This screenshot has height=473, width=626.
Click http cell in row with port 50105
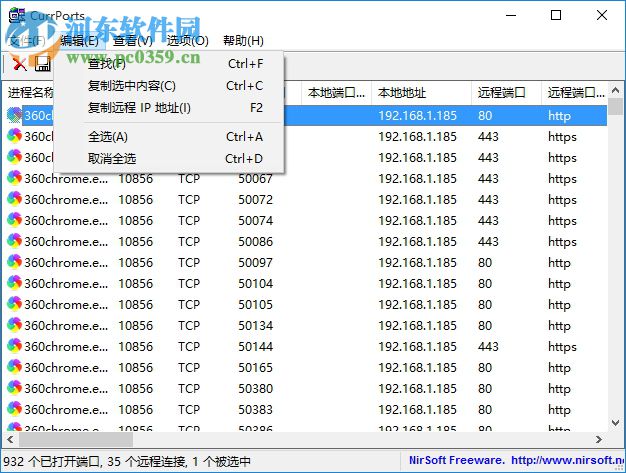(x=559, y=305)
